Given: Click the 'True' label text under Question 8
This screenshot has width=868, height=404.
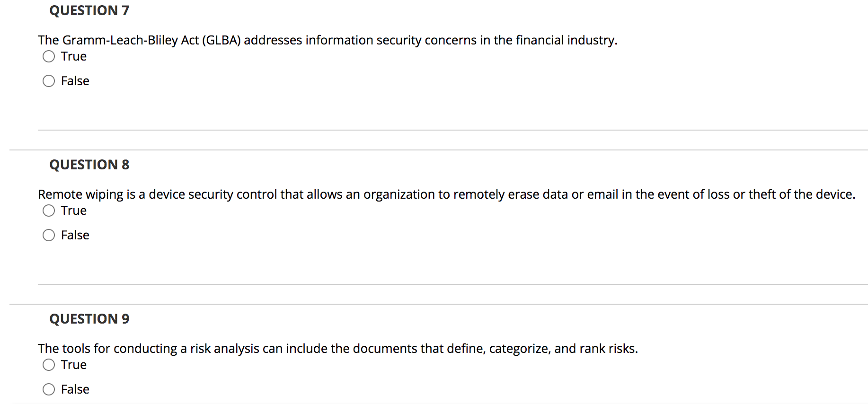Looking at the screenshot, I should coord(74,211).
